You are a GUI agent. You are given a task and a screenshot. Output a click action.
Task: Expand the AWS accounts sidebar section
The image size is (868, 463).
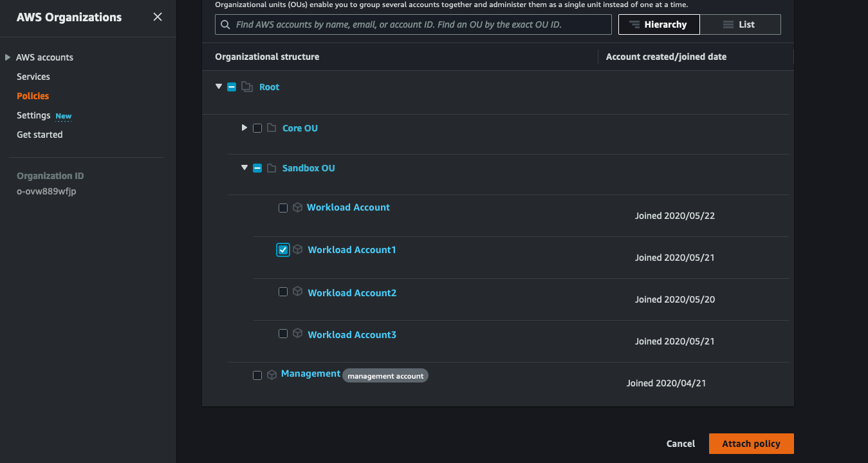(8, 57)
